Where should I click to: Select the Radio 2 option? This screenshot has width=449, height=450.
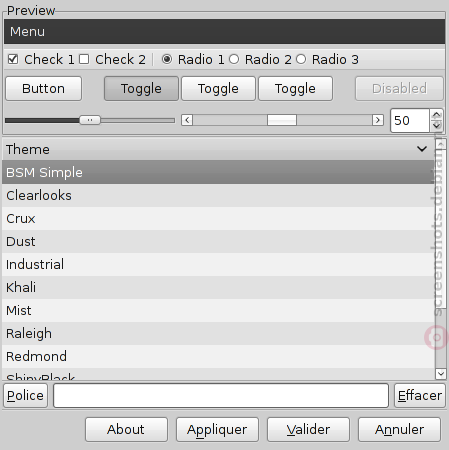(x=234, y=59)
